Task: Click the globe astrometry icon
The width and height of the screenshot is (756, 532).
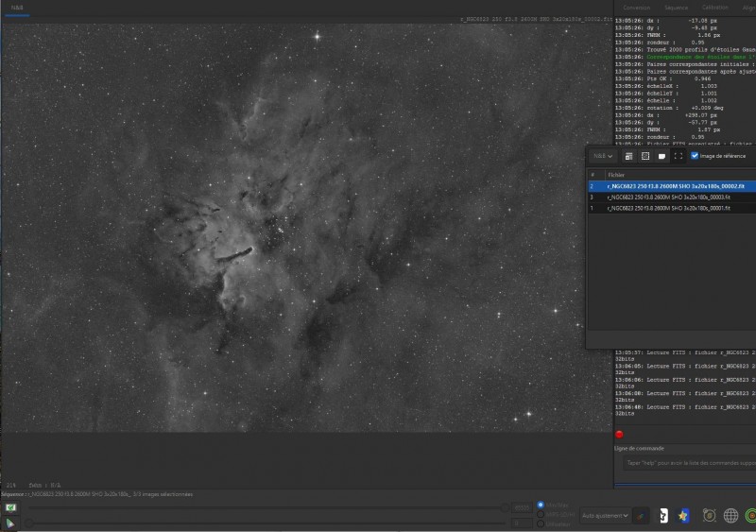Action: coord(730,516)
